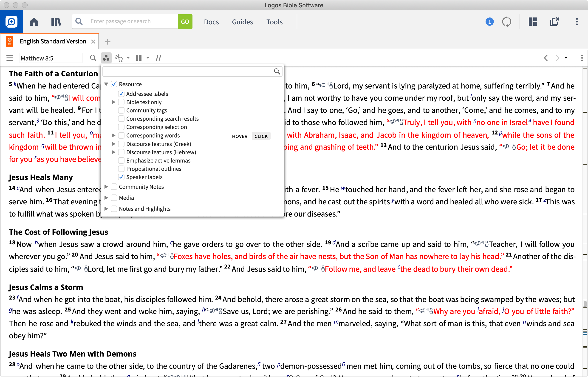Expand the Corresponding words tree item
The width and height of the screenshot is (588, 377).
coord(113,135)
